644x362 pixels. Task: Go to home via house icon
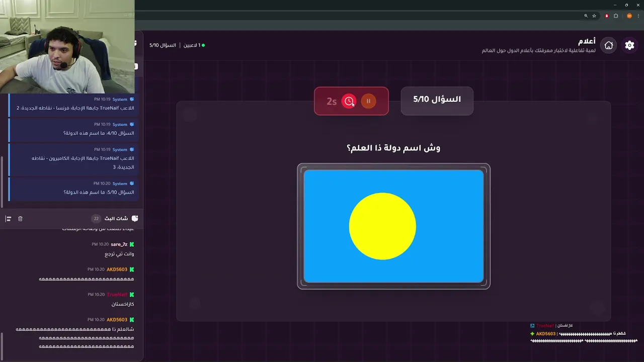(608, 45)
